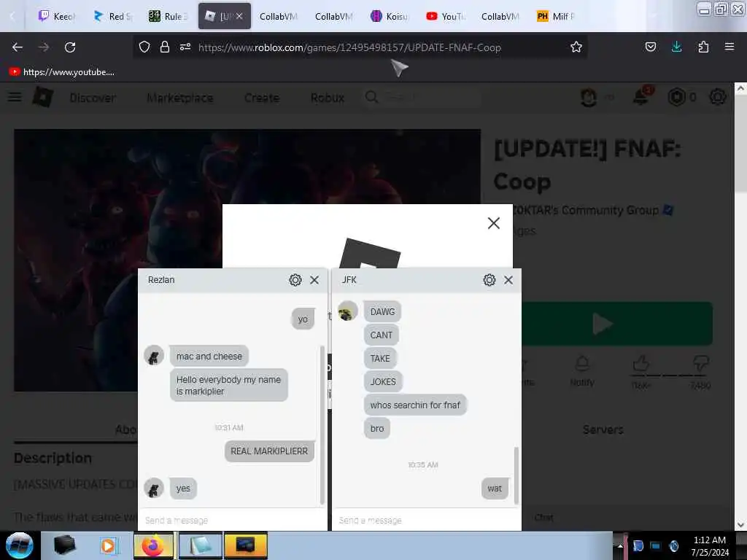This screenshot has height=560, width=747.
Task: Click the Rezlan chat title bar name
Action: pyautogui.click(x=161, y=279)
